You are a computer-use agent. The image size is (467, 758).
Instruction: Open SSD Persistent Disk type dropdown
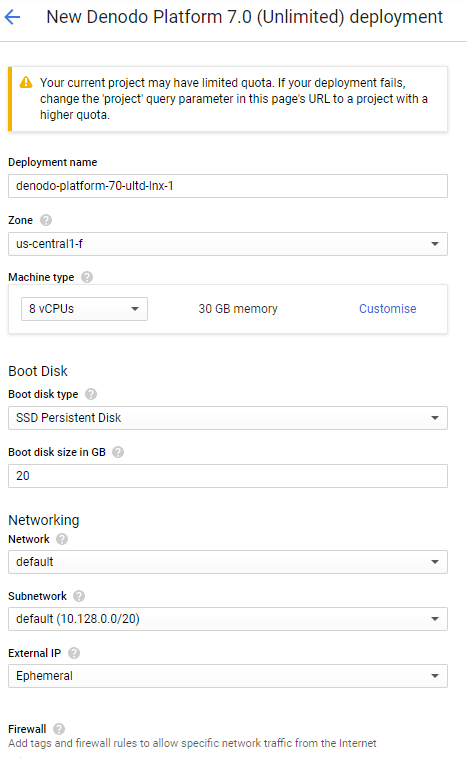coord(228,418)
